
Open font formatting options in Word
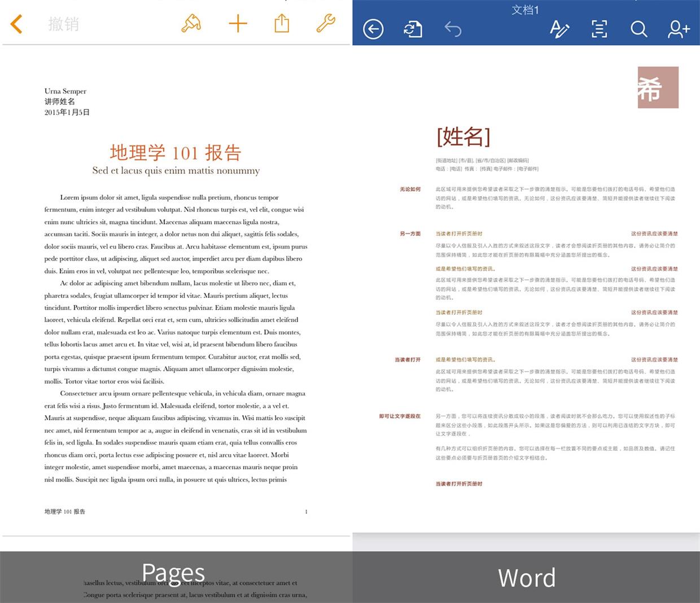coord(559,29)
